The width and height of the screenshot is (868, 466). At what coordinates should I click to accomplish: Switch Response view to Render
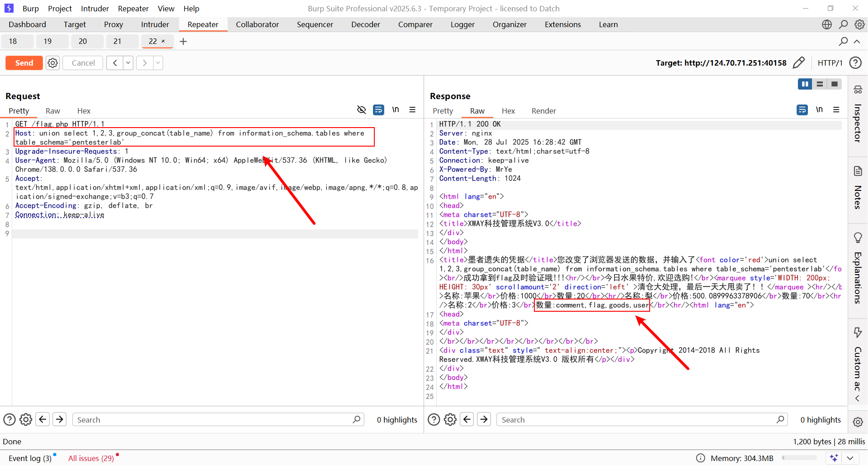click(543, 111)
